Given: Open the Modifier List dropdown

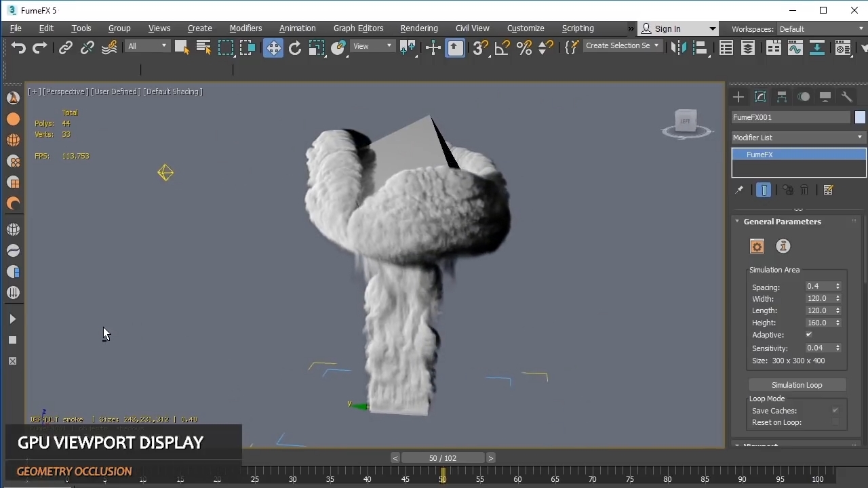Looking at the screenshot, I should point(798,138).
